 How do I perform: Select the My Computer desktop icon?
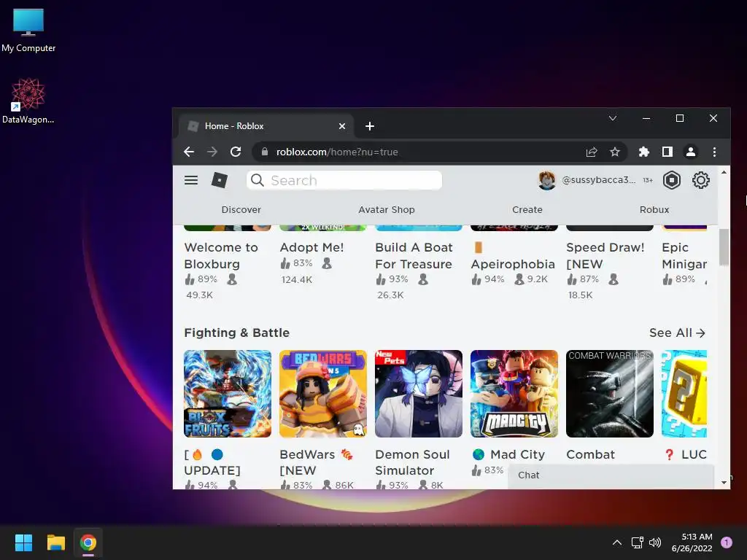tap(28, 30)
